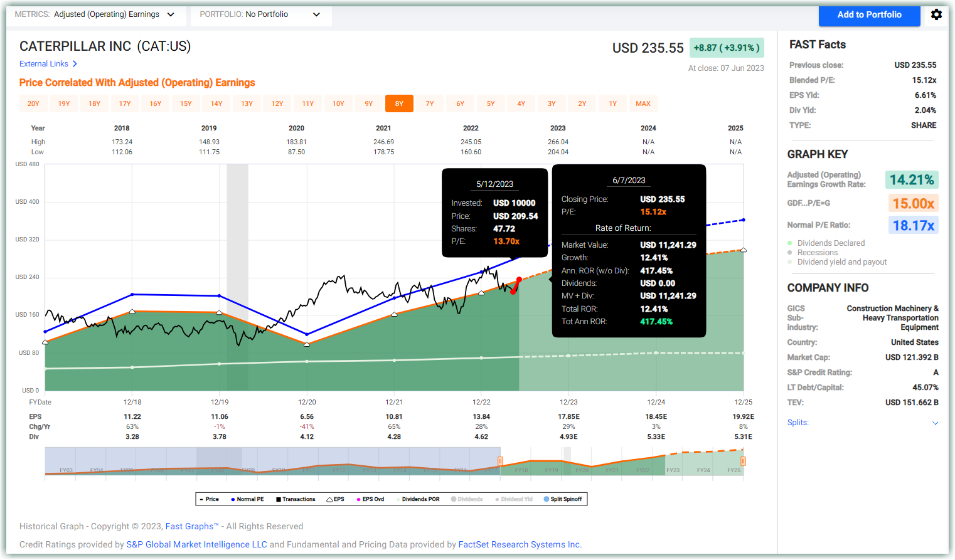Screen dimensions: 955x560
Task: Click the Market Cap value USD 121.392 B
Action: click(912, 357)
